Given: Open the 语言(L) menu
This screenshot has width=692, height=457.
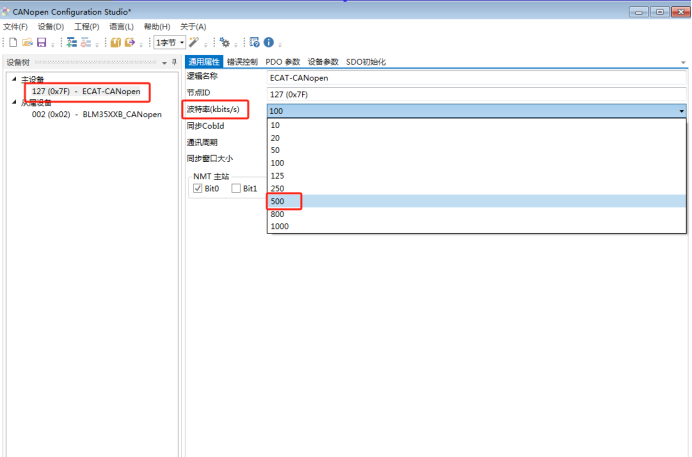Looking at the screenshot, I should point(121,26).
